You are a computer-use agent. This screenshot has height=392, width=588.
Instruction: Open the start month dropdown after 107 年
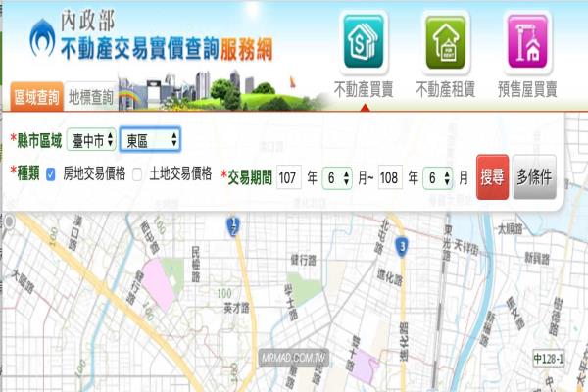click(337, 177)
